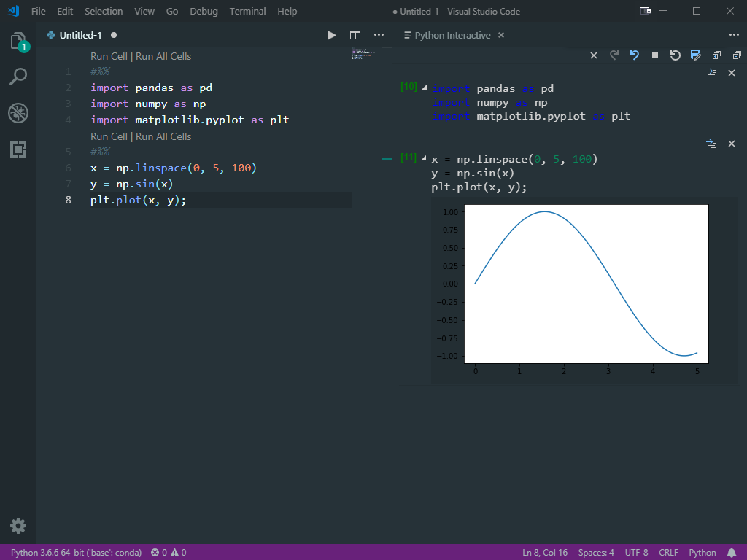Click the sine plot output image

(586, 289)
